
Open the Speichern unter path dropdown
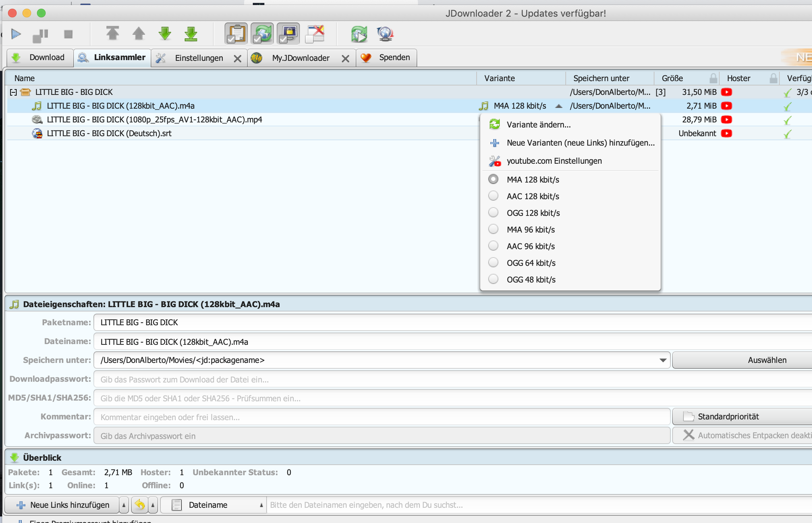[x=663, y=360]
